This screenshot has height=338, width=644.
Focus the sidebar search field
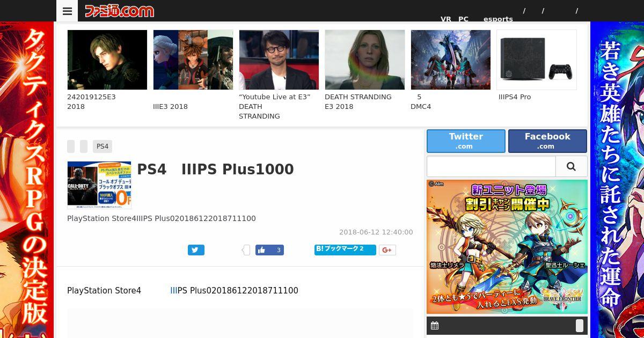491,166
